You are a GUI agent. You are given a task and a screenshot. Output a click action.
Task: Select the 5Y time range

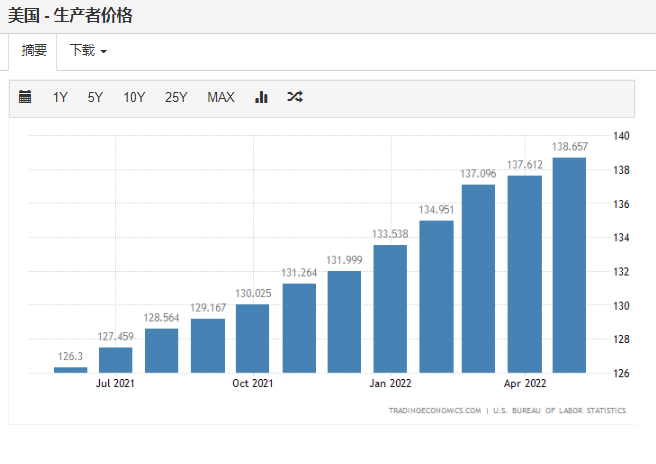(x=95, y=97)
